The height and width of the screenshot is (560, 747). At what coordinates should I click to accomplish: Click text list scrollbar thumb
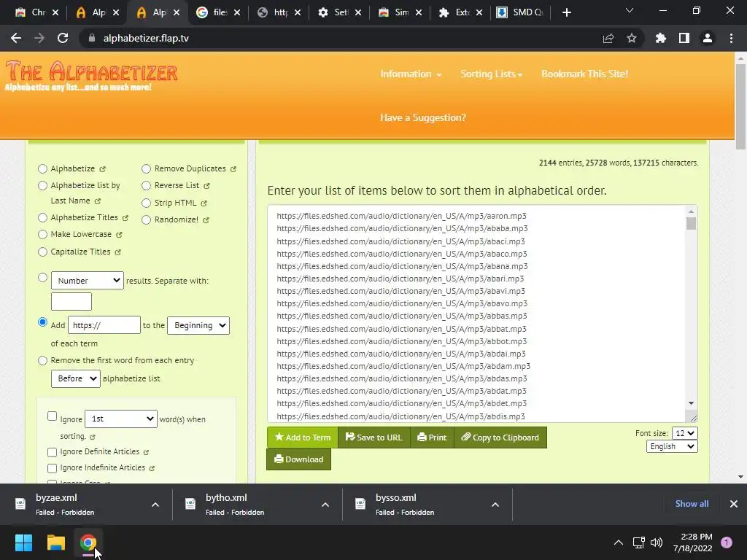click(692, 223)
